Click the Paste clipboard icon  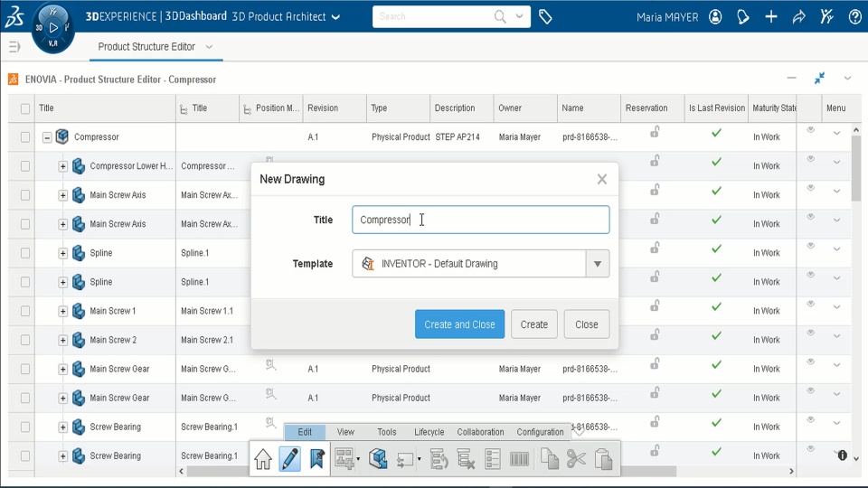pyautogui.click(x=603, y=459)
